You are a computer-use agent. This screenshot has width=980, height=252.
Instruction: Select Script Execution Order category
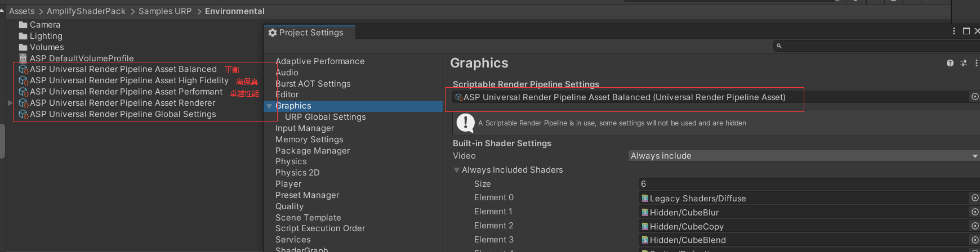[320, 228]
